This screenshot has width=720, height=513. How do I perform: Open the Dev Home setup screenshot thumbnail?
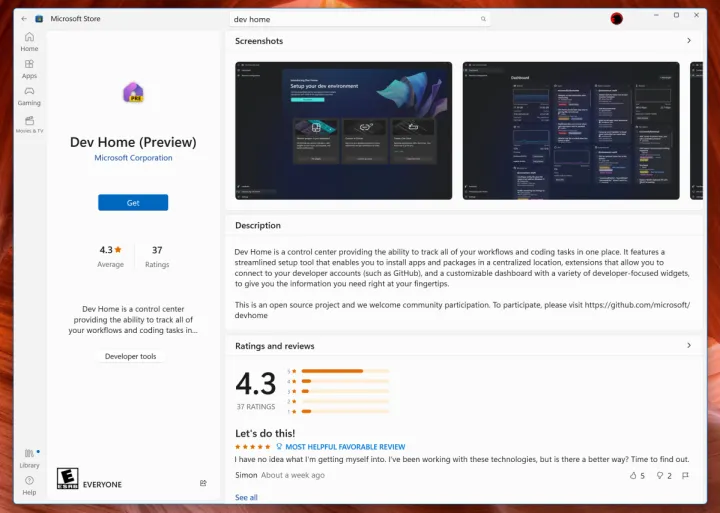pos(345,130)
